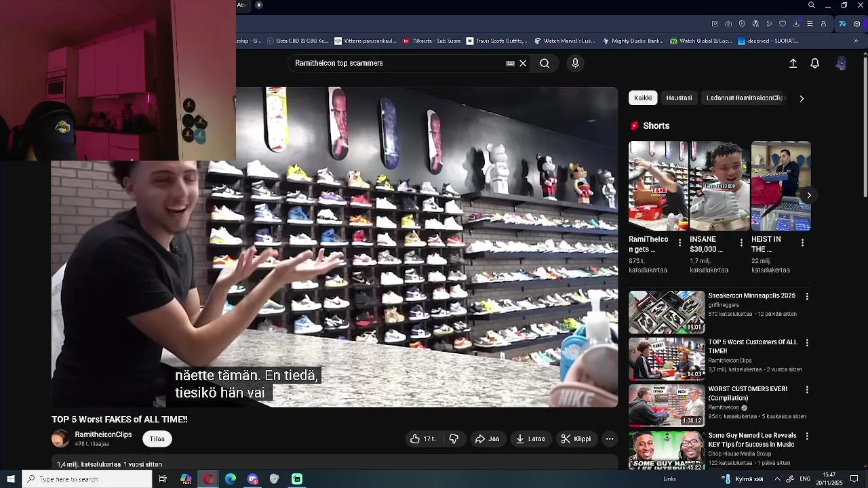Viewport: 868px width, 488px height.
Task: Subscribe with the 'Tilaa' button
Action: tap(157, 439)
